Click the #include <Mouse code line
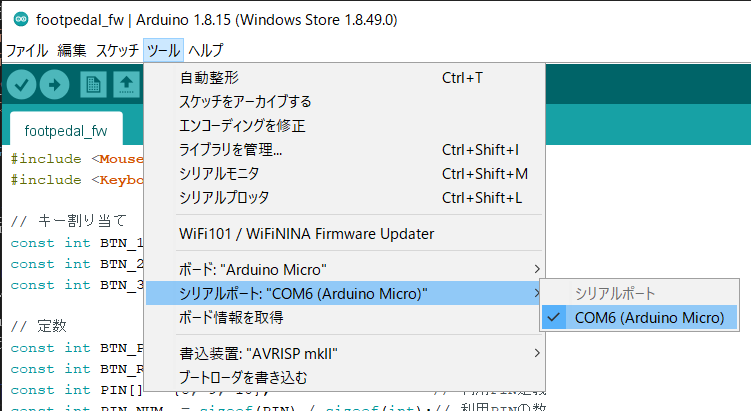Viewport: 751px width, 411px height. tap(77, 159)
